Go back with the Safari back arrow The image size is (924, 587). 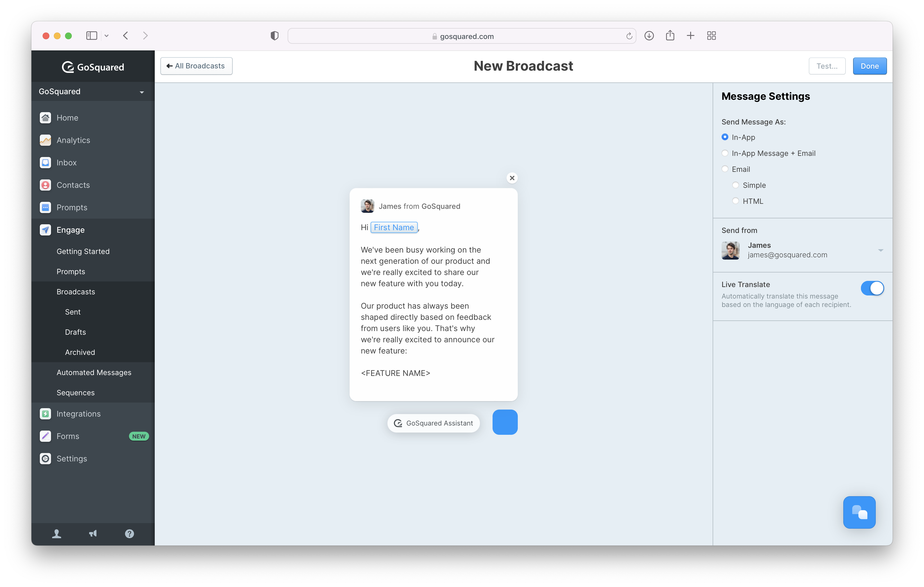[x=126, y=36]
